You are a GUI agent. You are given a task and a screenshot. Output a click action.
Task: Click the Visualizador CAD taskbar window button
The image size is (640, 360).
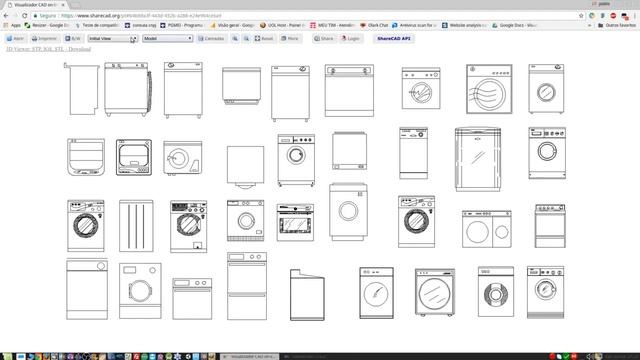[x=249, y=356]
